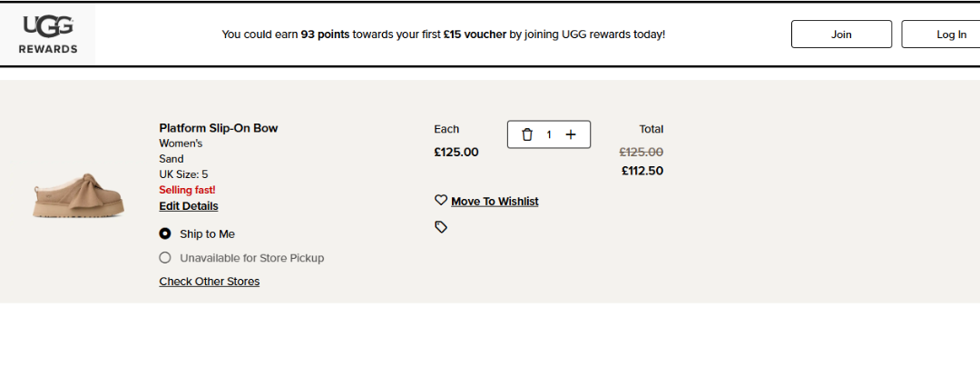This screenshot has width=980, height=387.
Task: Increase quantity with the plus icon
Action: [571, 134]
